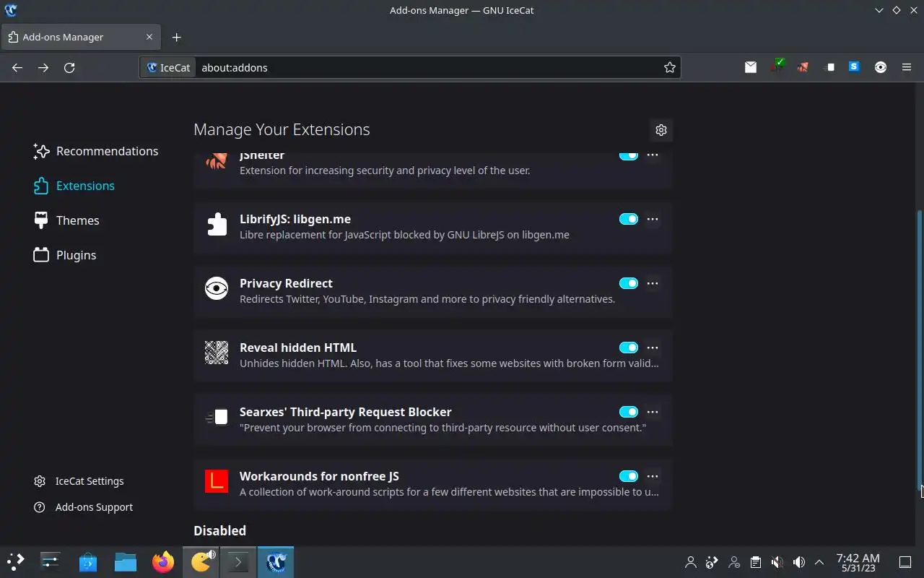Open the green checkmark toolbar extension
The width and height of the screenshot is (924, 578).
[x=777, y=66]
